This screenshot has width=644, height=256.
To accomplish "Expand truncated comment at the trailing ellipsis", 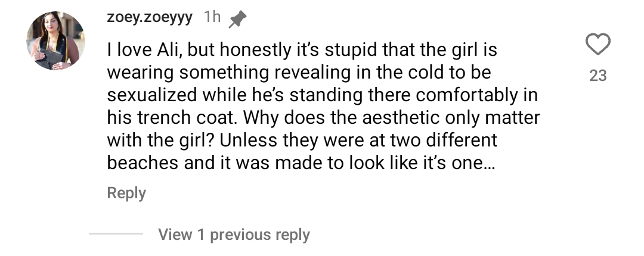I will [x=490, y=163].
